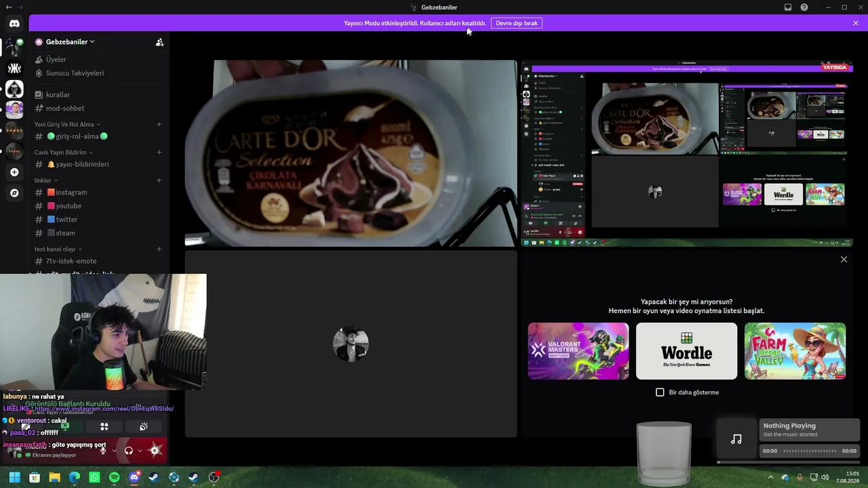Open File Explorer from the taskbar
Image resolution: width=868 pixels, height=488 pixels.
pos(54,477)
